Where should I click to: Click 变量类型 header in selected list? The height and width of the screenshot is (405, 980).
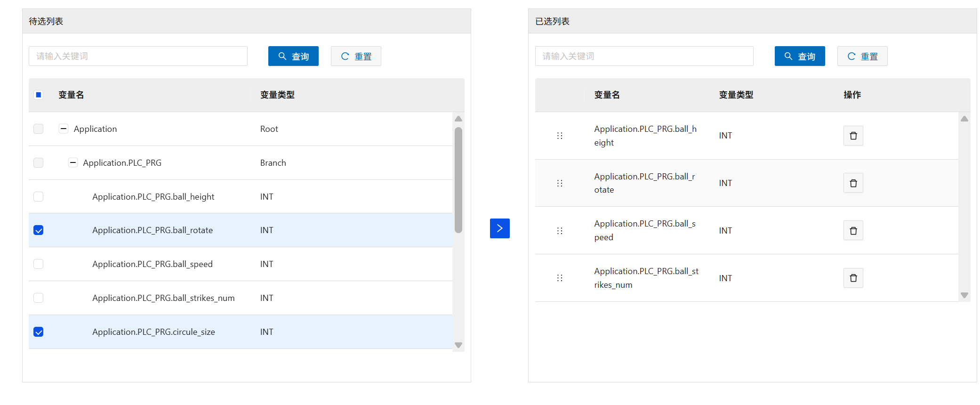click(x=736, y=95)
